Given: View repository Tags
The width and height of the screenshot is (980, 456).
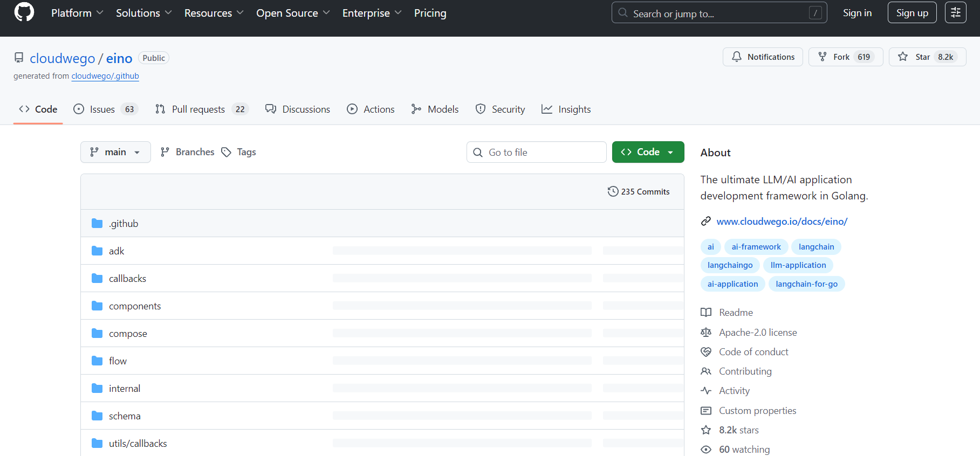Looking at the screenshot, I should click(239, 152).
